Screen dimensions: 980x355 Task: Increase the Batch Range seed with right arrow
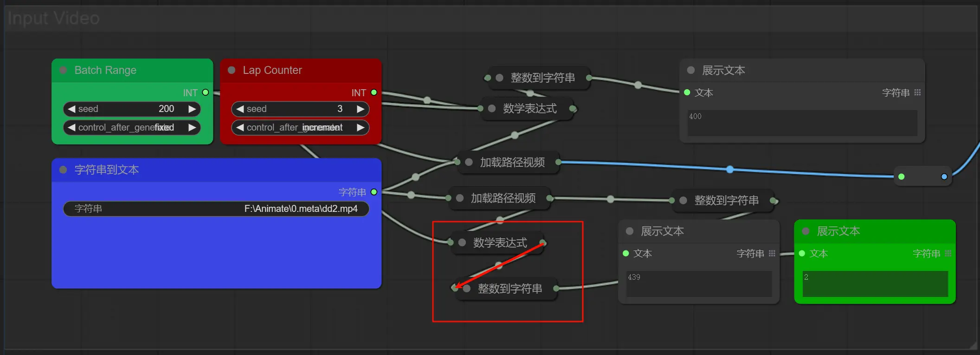tap(192, 109)
